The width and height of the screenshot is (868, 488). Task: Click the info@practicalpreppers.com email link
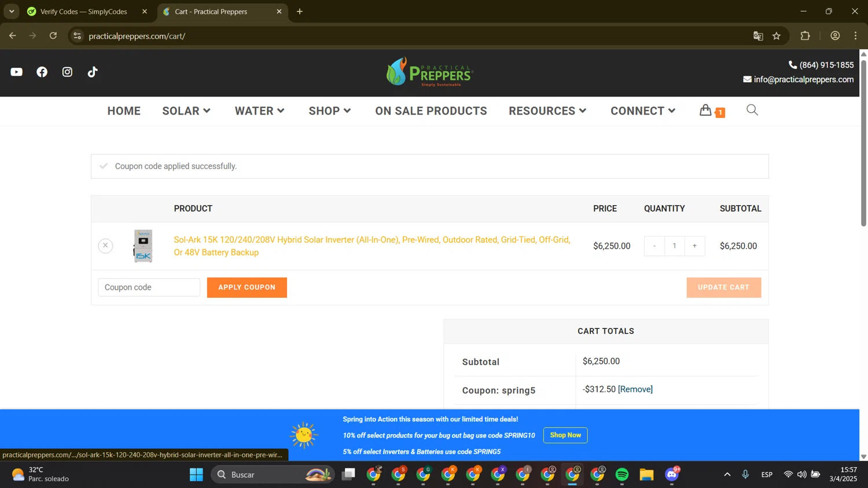pyautogui.click(x=799, y=79)
